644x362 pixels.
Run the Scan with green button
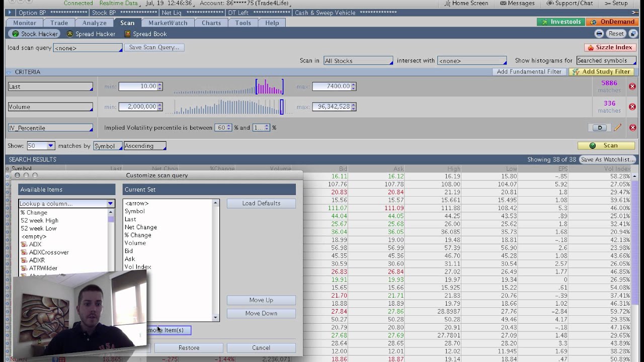[x=606, y=145]
